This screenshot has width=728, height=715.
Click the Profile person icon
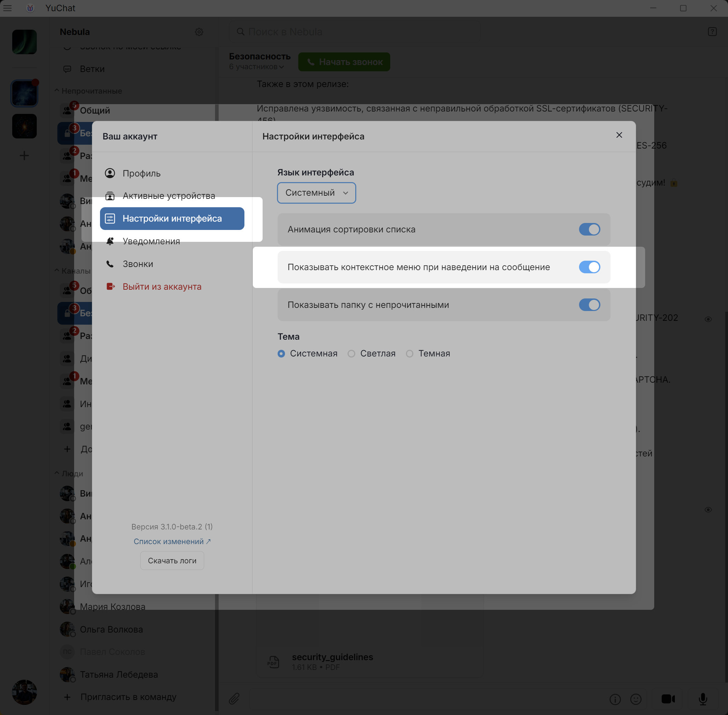pos(110,173)
